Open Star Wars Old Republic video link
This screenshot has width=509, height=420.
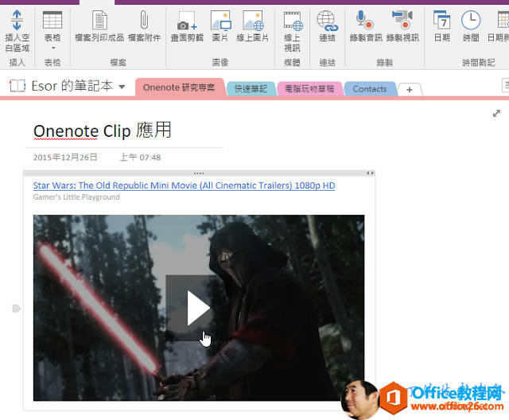click(184, 185)
